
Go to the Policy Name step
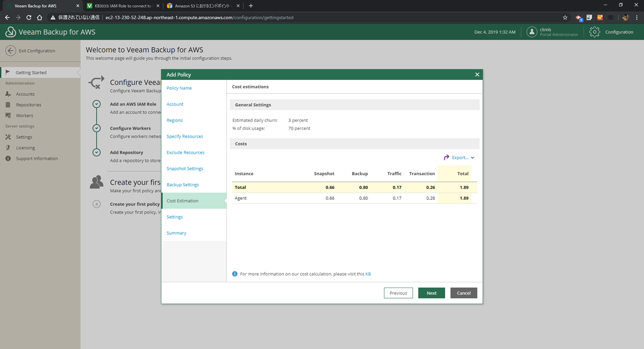click(179, 88)
